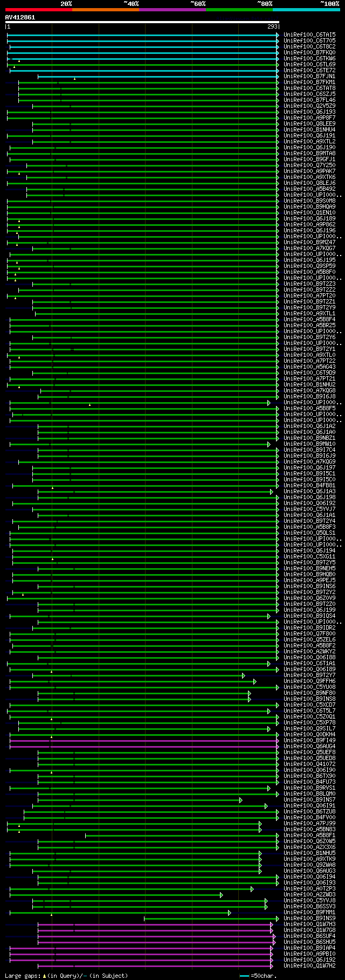Select hit label UniRef100_C6T8C2

(x=309, y=46)
